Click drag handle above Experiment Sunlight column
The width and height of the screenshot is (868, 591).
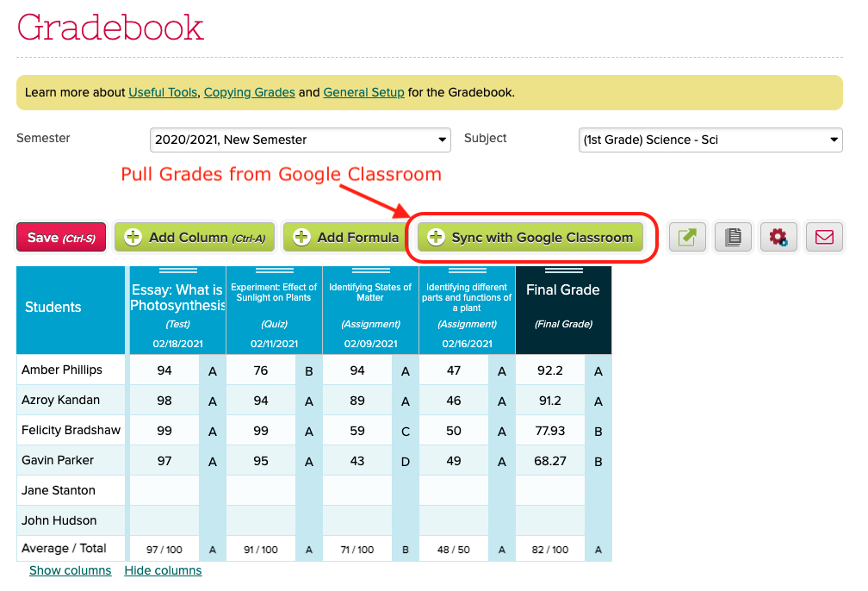click(274, 271)
